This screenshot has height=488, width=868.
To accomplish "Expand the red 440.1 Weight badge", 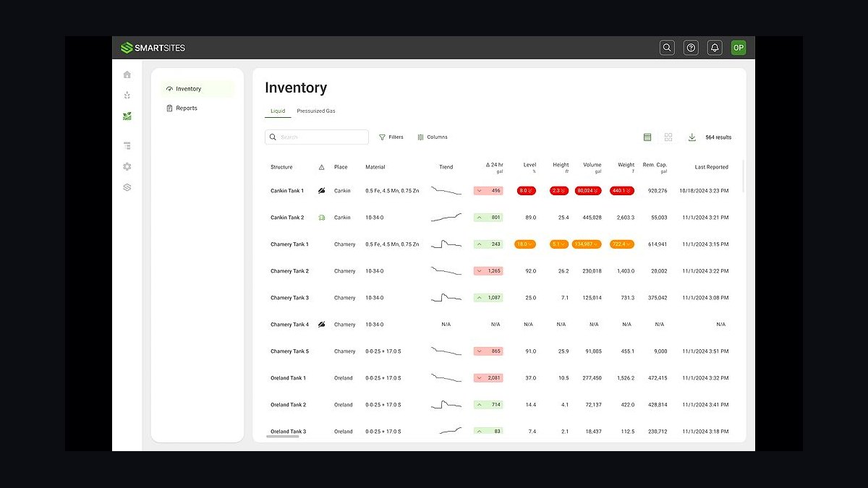I will [x=622, y=191].
